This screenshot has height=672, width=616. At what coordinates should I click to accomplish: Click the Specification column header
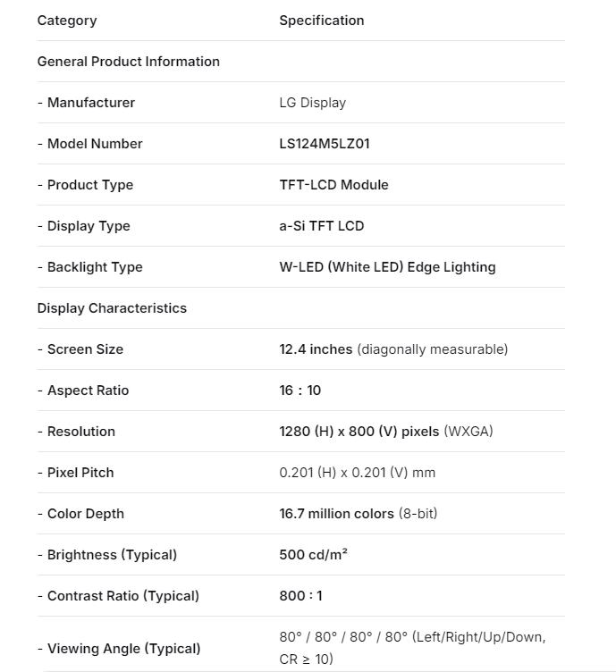click(x=321, y=21)
